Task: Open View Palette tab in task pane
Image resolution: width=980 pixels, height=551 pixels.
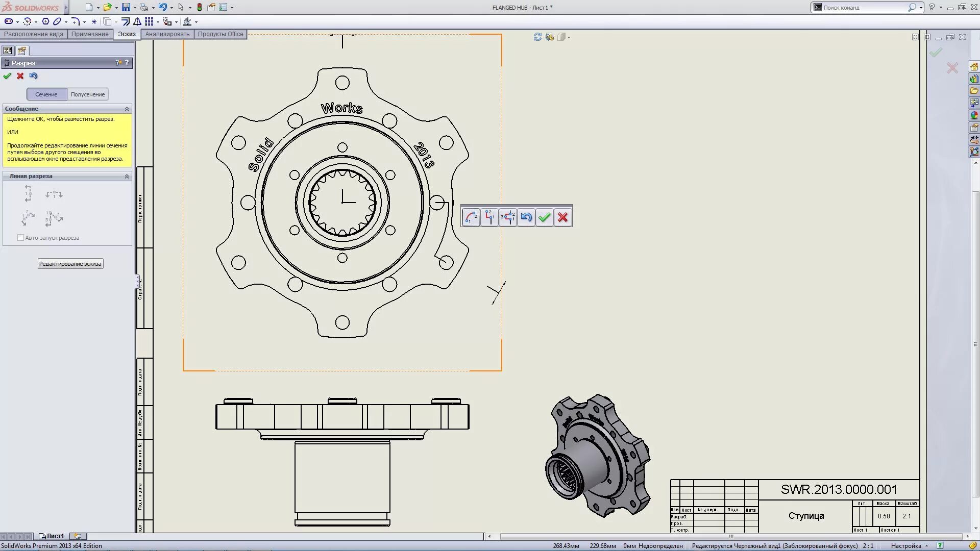Action: click(x=974, y=103)
